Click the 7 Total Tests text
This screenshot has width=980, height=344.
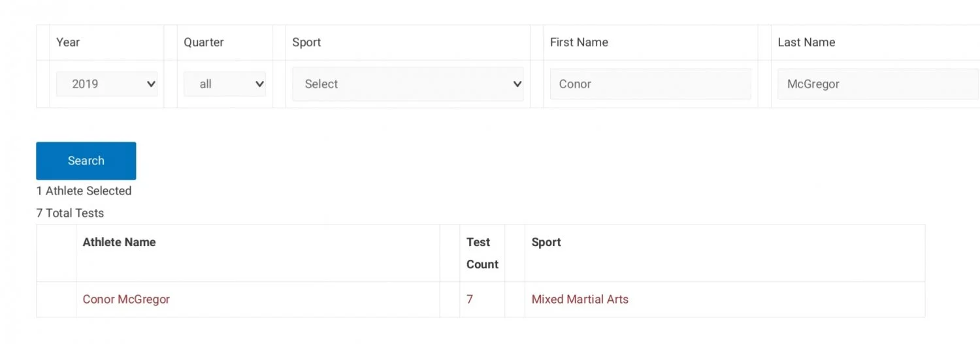[70, 213]
